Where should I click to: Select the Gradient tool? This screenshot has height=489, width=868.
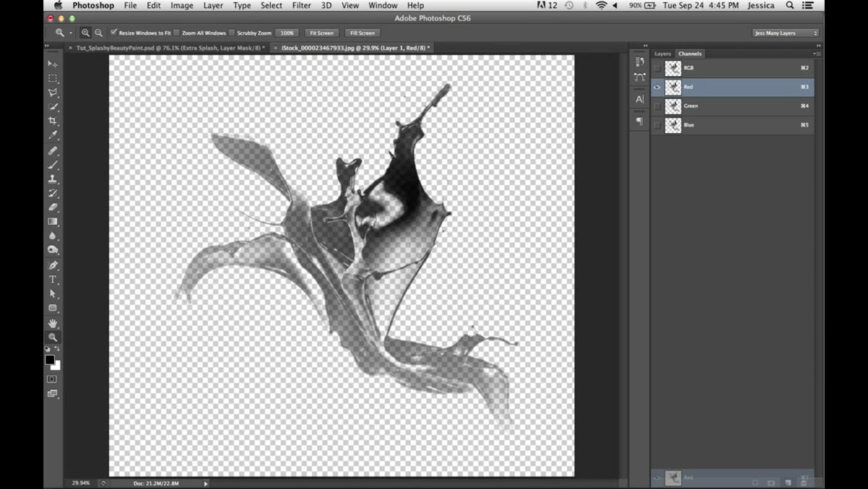(x=53, y=221)
